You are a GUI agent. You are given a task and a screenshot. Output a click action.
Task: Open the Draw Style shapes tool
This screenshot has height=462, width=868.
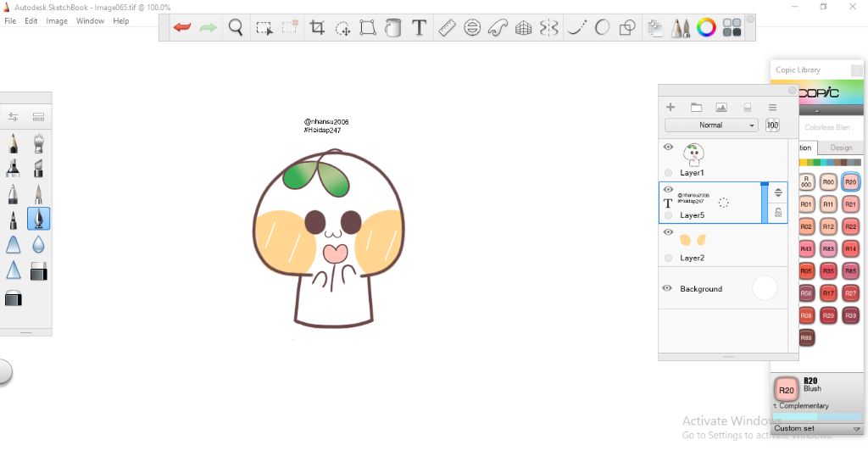coord(627,27)
